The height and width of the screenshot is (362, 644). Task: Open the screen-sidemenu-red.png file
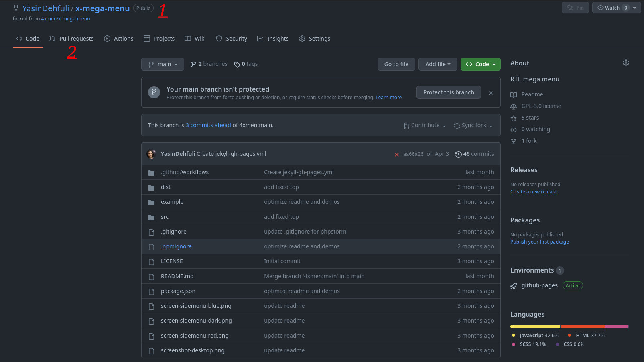pyautogui.click(x=195, y=336)
